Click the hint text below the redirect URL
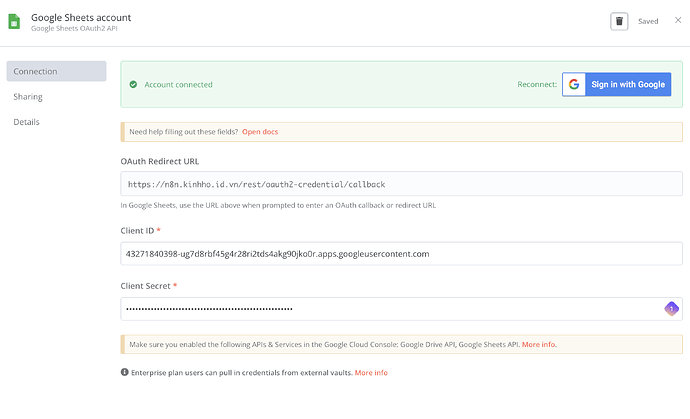690x419 pixels. [278, 205]
